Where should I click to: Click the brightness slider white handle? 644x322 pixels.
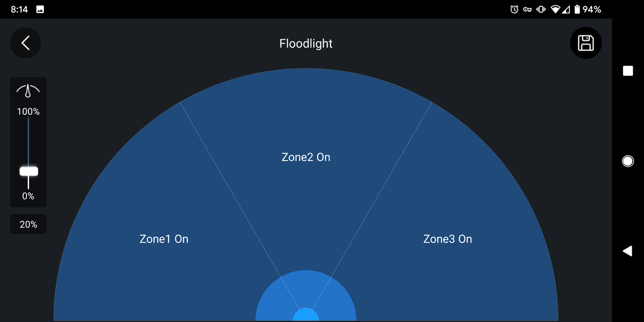coord(28,171)
